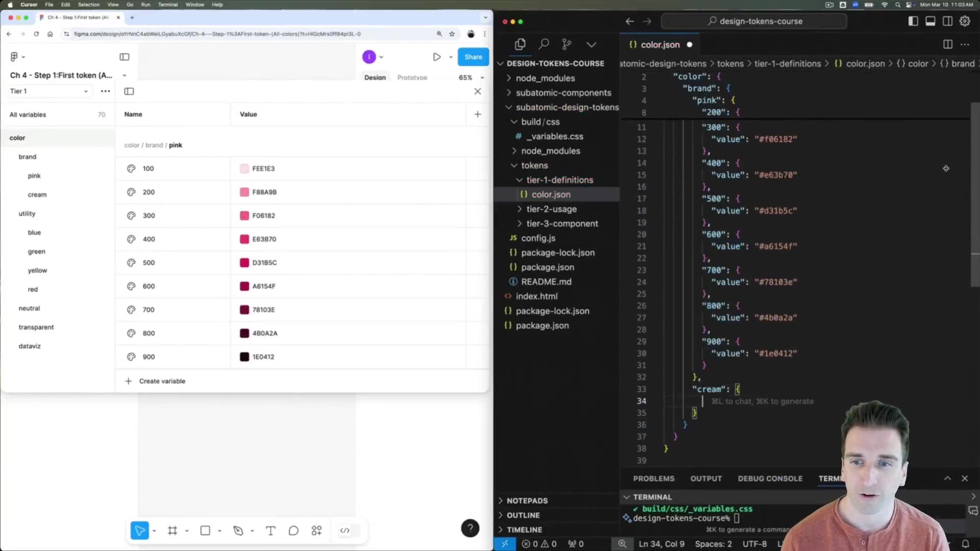Add new variable mode column

pos(477,114)
